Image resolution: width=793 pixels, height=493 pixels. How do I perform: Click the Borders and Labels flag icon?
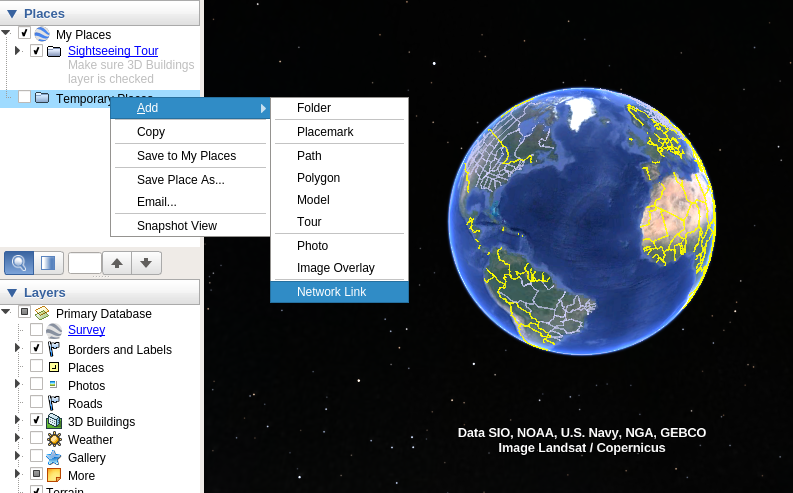[x=54, y=349]
